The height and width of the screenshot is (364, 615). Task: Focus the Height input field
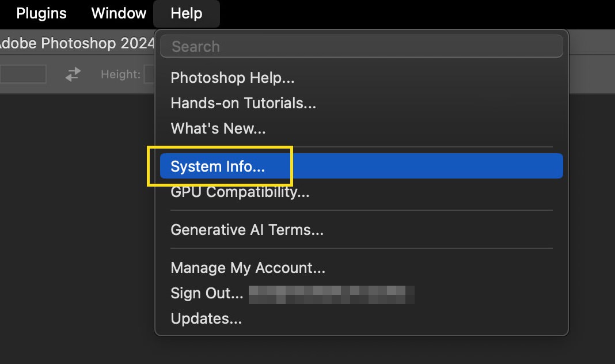[150, 74]
